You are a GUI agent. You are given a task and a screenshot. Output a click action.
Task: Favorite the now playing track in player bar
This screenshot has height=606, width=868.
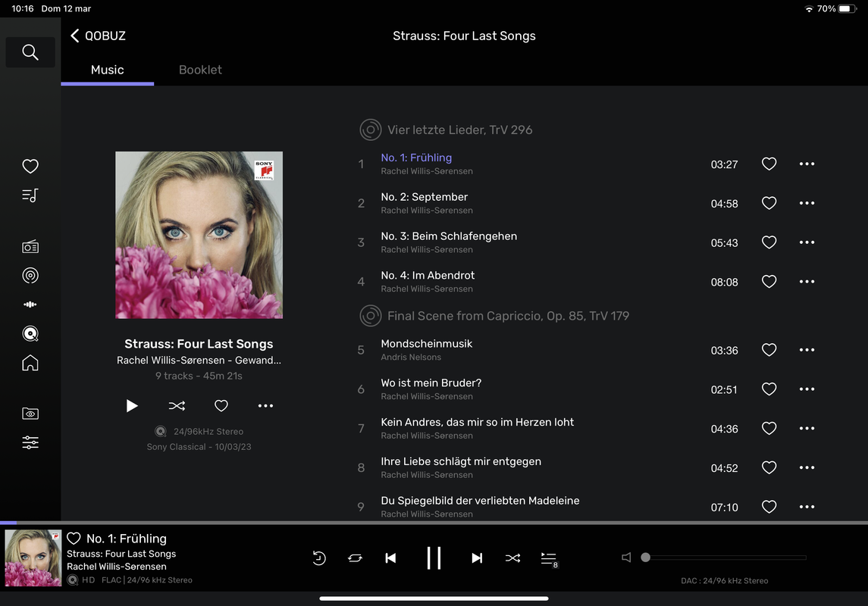click(74, 538)
